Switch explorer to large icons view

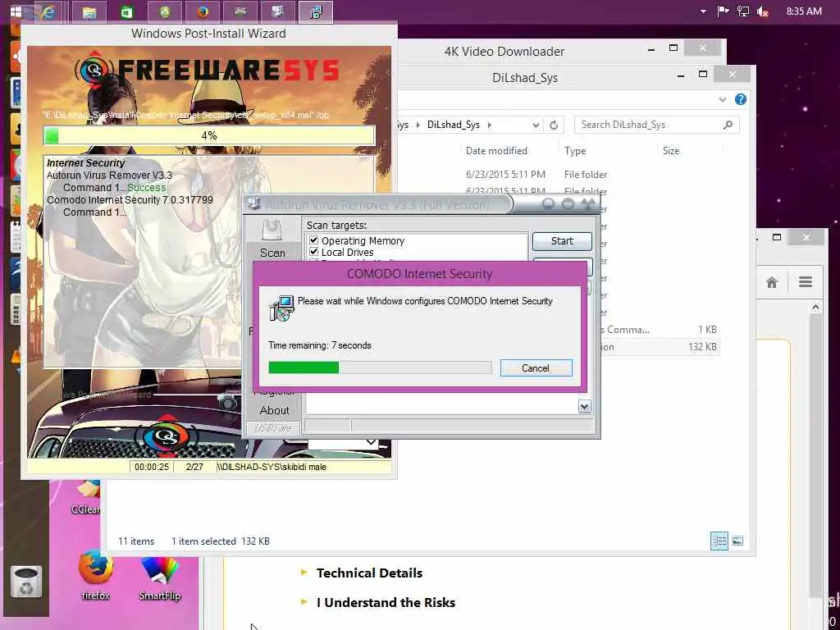tap(737, 541)
